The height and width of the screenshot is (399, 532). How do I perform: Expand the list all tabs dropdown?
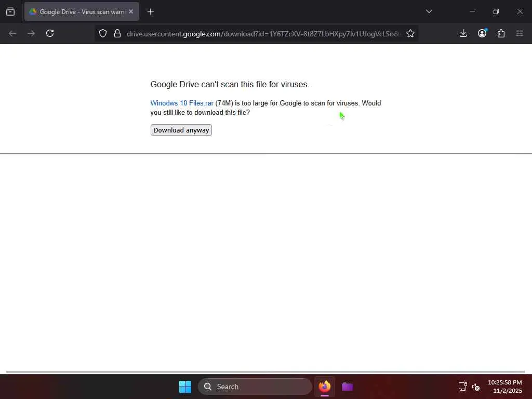pos(429,11)
